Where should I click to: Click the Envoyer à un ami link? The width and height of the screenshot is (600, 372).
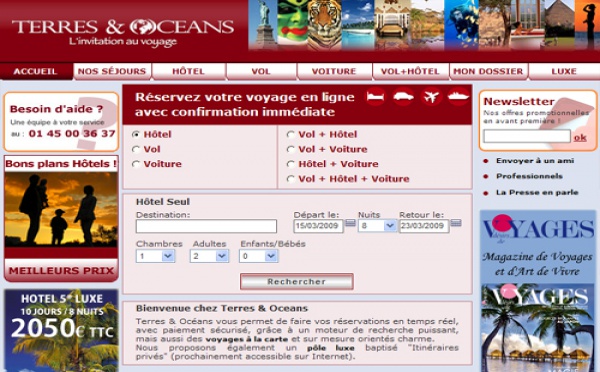[x=535, y=161]
